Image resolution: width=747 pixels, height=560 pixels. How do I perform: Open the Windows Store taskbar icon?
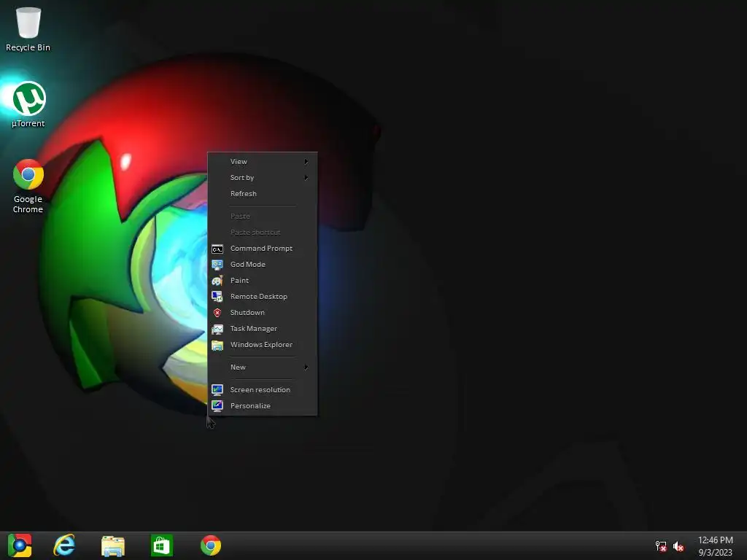pyautogui.click(x=161, y=545)
